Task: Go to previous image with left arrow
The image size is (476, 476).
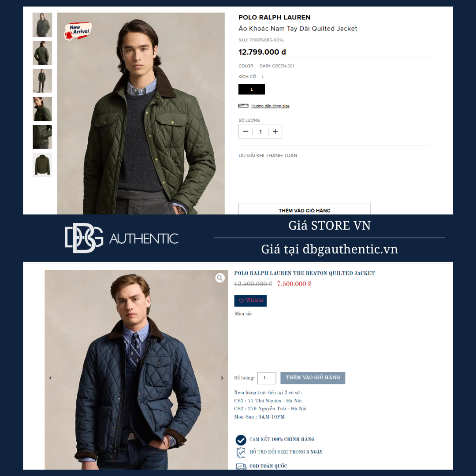Action: pos(50,378)
